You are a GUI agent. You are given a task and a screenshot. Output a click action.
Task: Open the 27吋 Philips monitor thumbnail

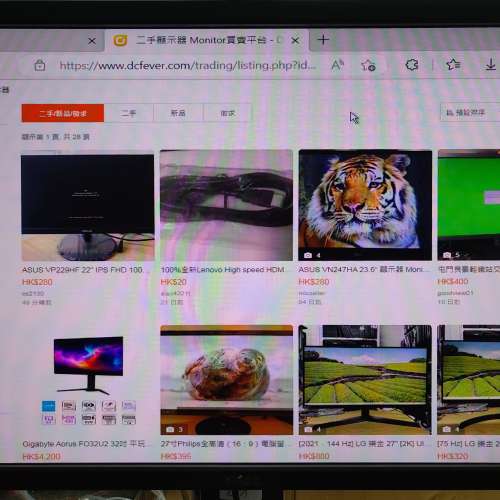[227, 380]
